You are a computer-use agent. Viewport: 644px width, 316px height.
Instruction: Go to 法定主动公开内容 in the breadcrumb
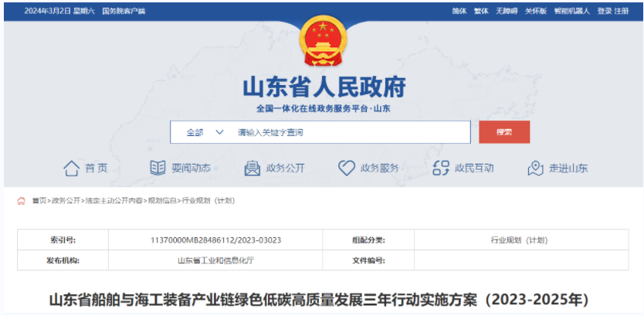[114, 201]
